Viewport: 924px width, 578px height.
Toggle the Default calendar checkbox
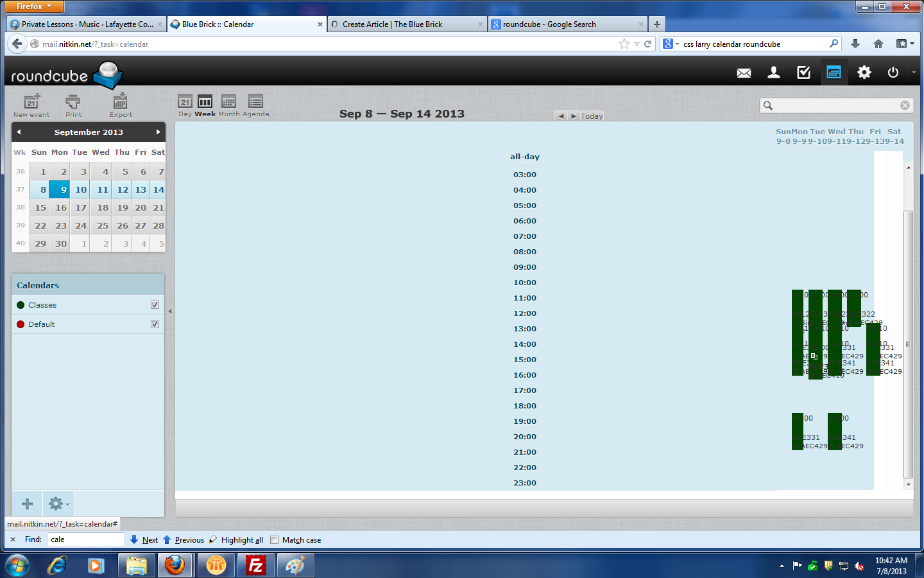(155, 324)
